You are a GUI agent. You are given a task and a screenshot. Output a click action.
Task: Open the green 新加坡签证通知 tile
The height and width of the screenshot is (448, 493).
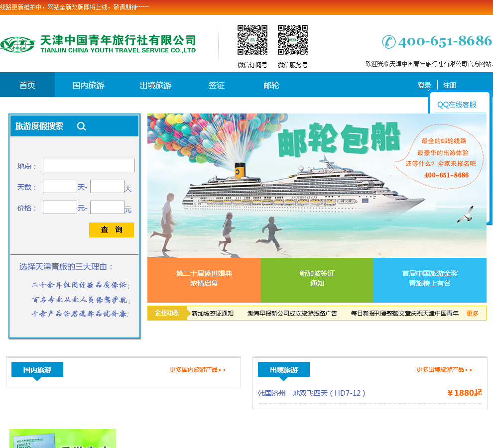click(317, 280)
